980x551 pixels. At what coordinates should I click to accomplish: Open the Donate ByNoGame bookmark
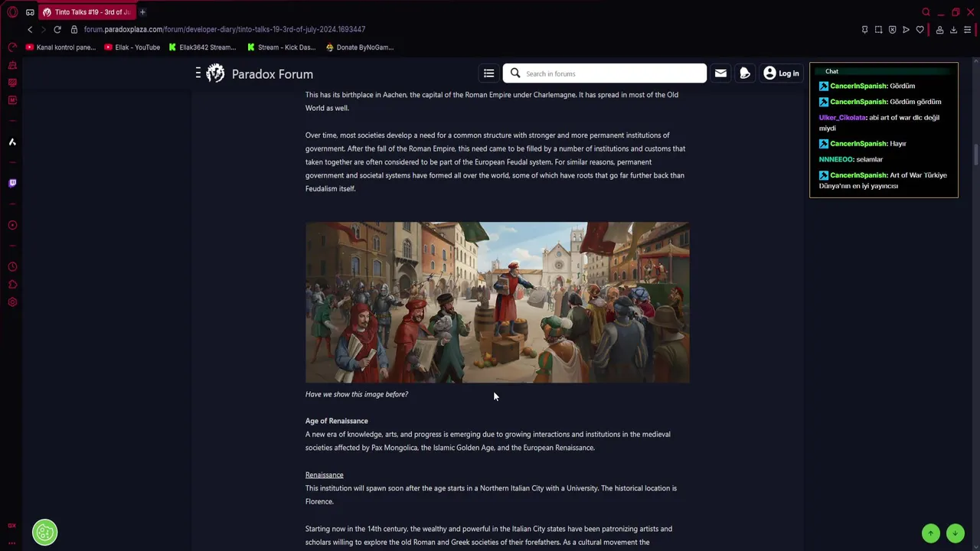[x=360, y=47]
